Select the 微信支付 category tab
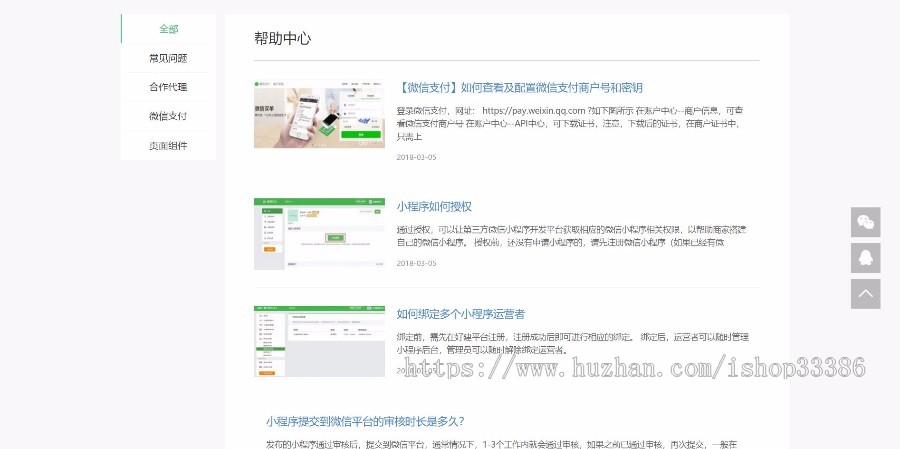 pyautogui.click(x=169, y=116)
